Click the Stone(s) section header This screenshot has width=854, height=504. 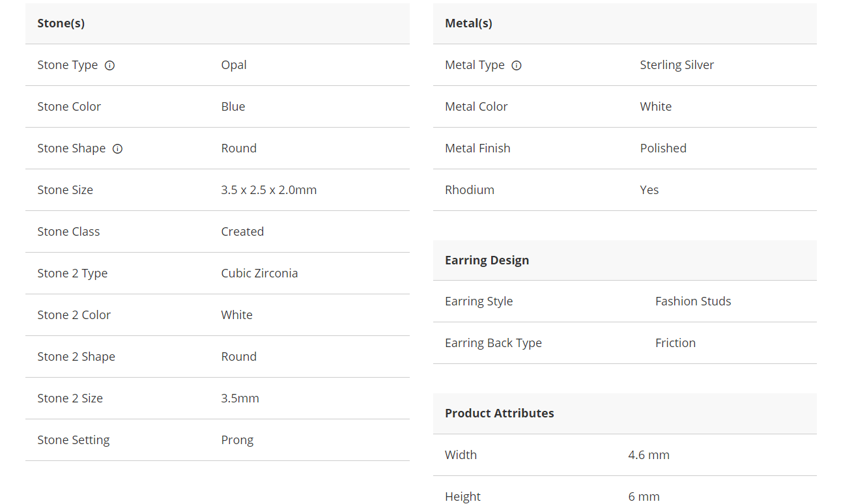pos(61,23)
